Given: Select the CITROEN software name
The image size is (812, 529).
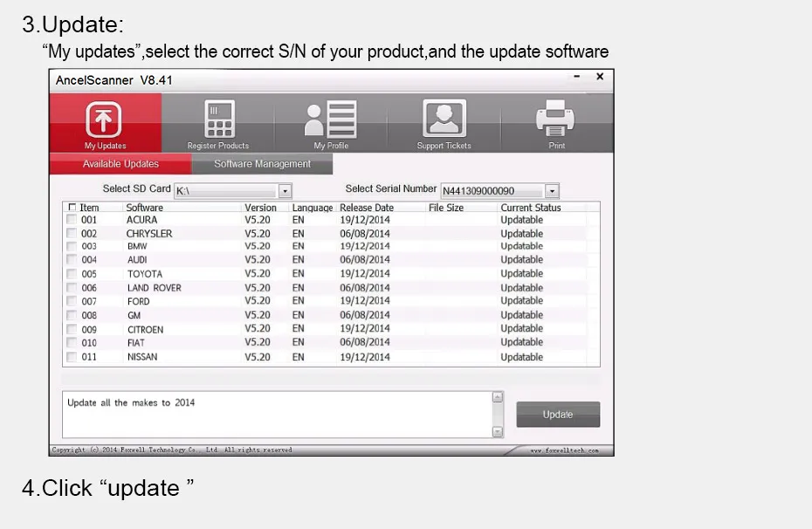Looking at the screenshot, I should [x=146, y=330].
